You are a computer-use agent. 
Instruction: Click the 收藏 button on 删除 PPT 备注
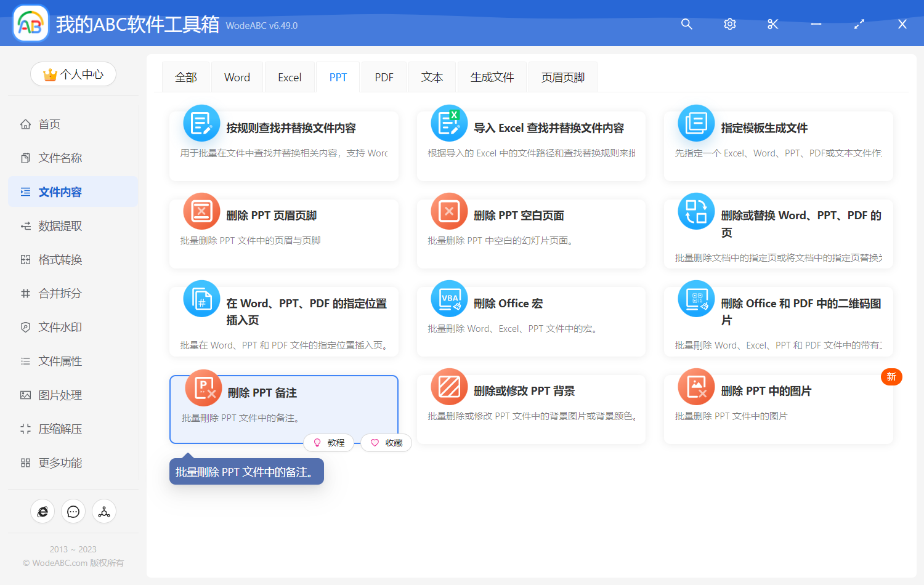(386, 442)
